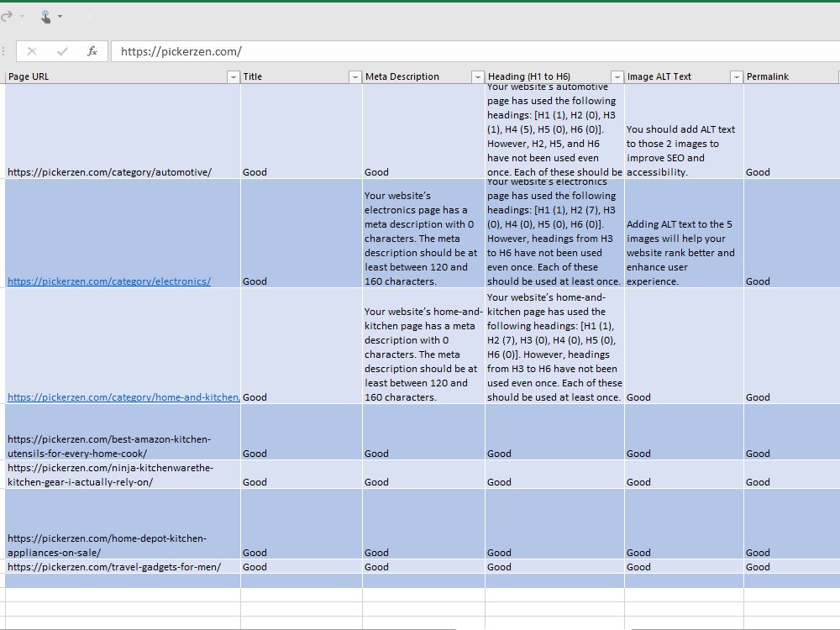Select the automotive row Title 'Good' cell
This screenshot has width=840, height=630.
[x=302, y=131]
